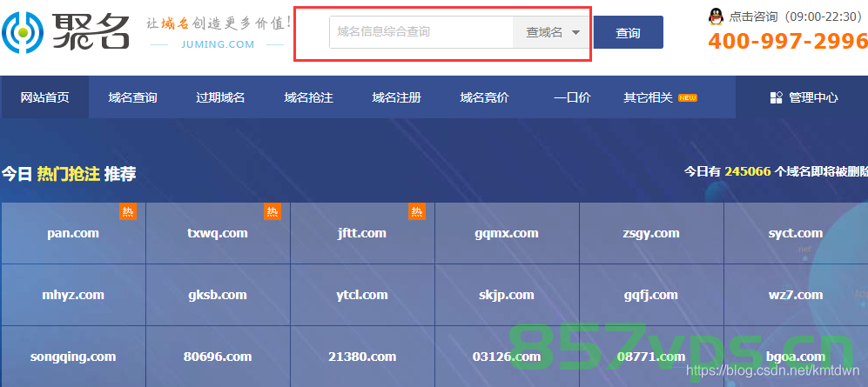Open the 其它相关 nav menu
The height and width of the screenshot is (387, 868).
click(649, 98)
